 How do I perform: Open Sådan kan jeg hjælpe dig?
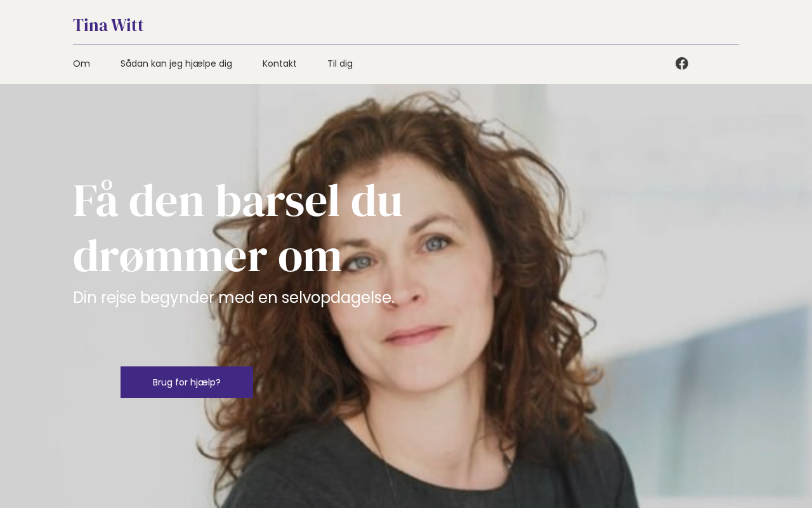coord(176,63)
